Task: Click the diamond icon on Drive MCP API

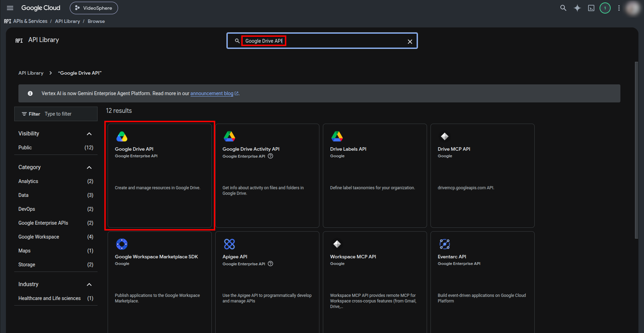Action: coord(445,136)
